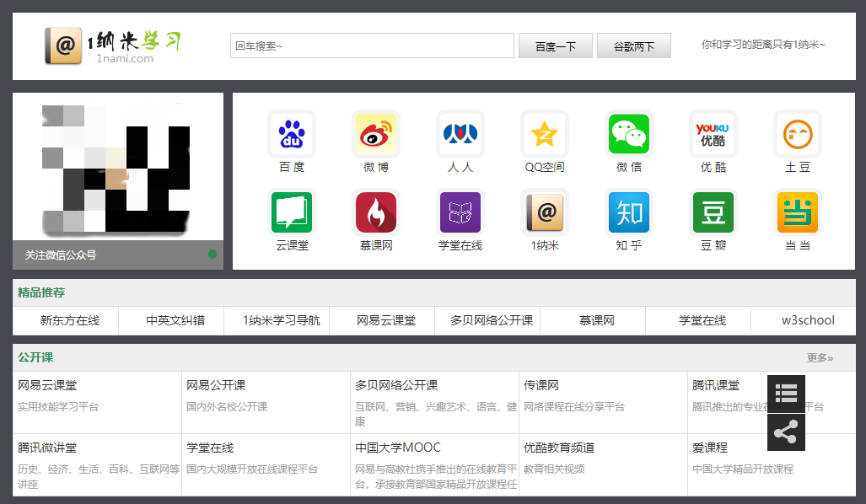Click the 实用技能学习平台 description
This screenshot has width=866, height=504.
click(58, 407)
